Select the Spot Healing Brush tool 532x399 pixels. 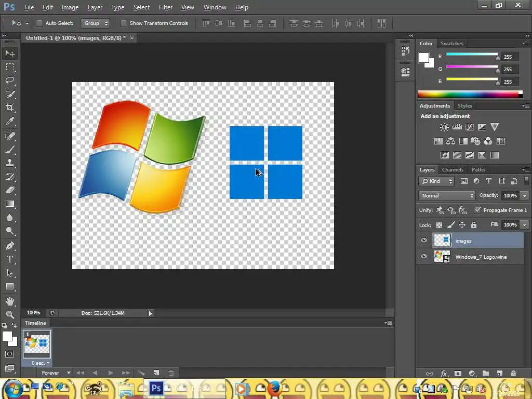pyautogui.click(x=10, y=136)
